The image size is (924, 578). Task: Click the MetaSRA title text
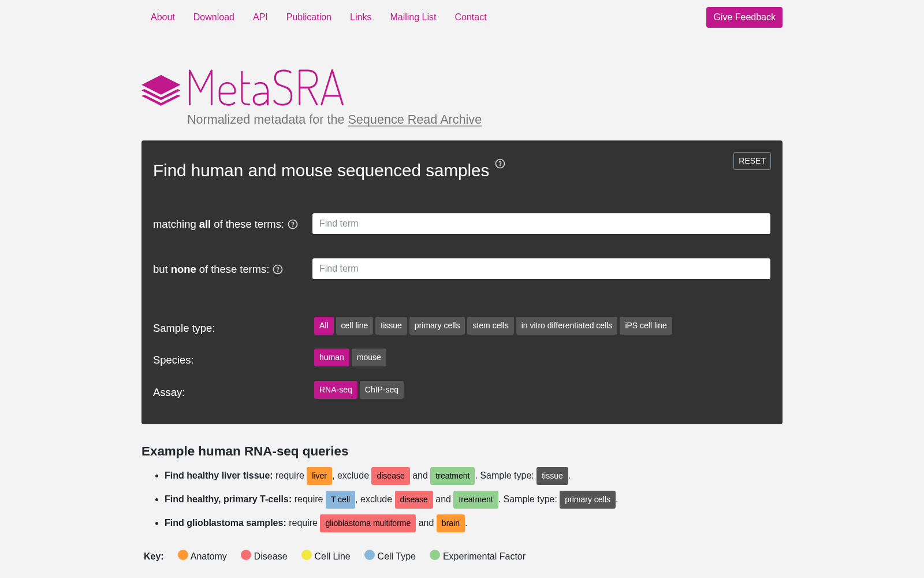266,88
